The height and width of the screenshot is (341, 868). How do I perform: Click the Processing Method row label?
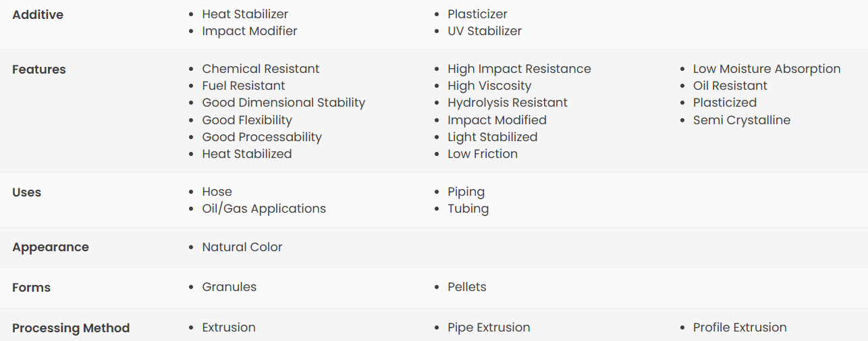(71, 328)
